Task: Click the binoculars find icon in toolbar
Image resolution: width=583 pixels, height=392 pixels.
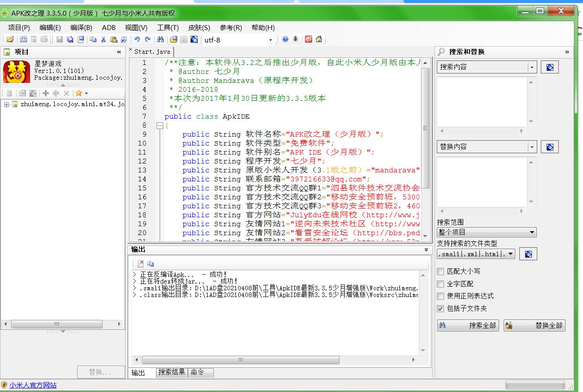Action: pyautogui.click(x=160, y=39)
